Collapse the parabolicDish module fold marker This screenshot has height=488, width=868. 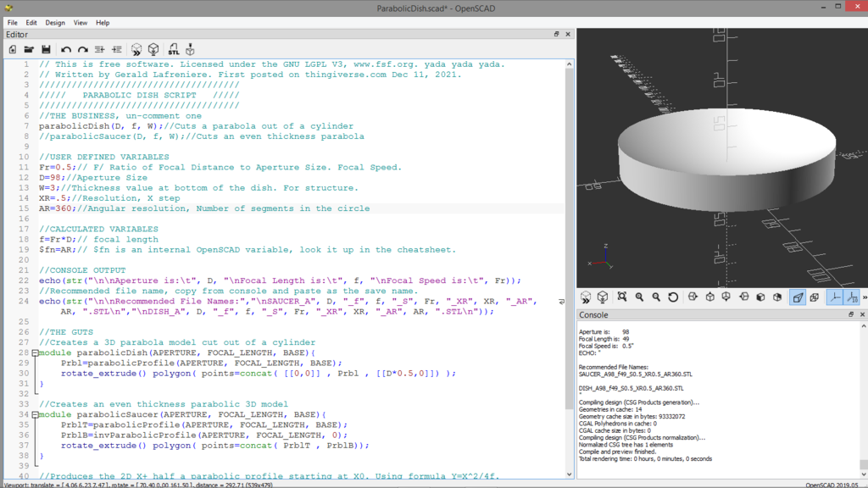pos(35,353)
